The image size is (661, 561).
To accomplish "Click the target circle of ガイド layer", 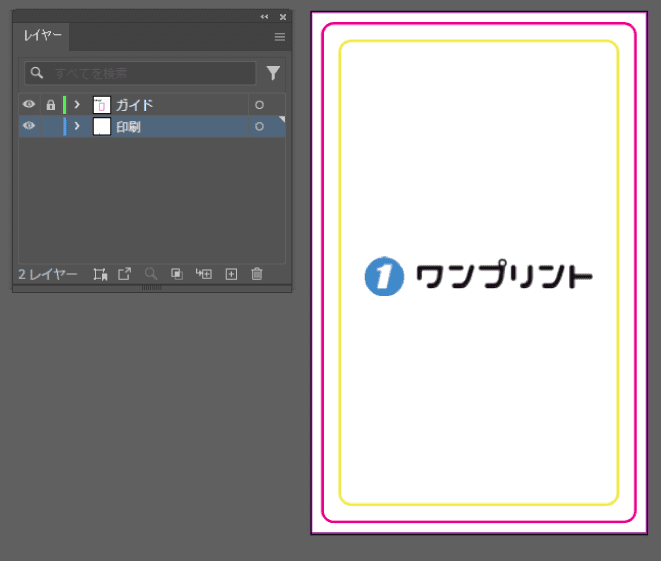I will click(x=259, y=105).
